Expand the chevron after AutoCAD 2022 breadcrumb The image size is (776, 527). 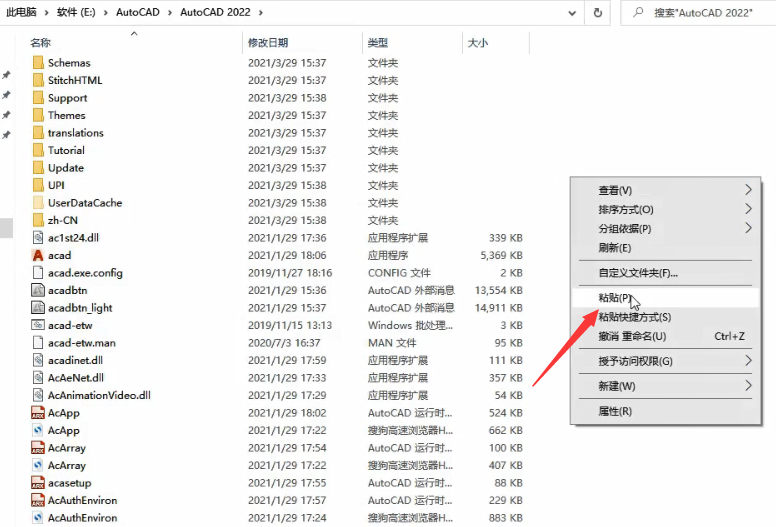(x=261, y=12)
